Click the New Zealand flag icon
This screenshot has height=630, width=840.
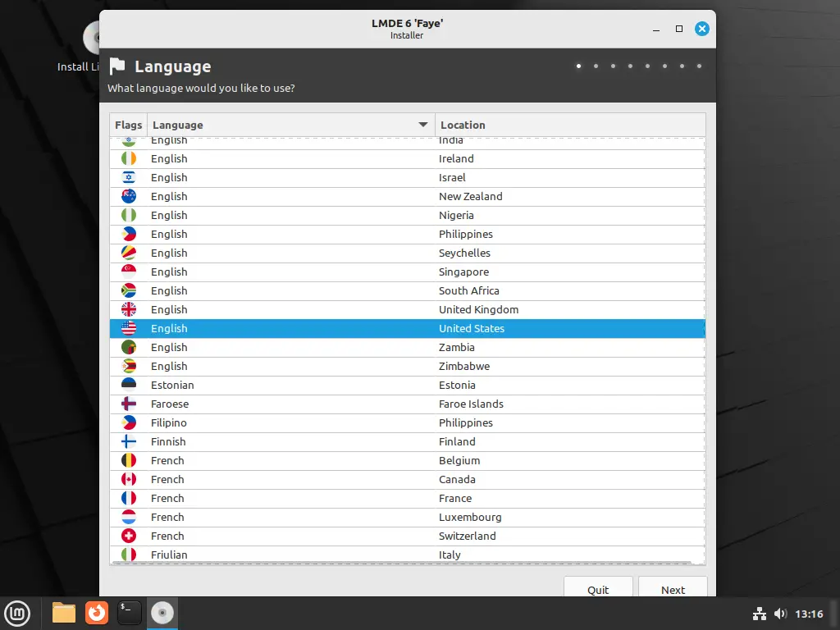coord(129,196)
